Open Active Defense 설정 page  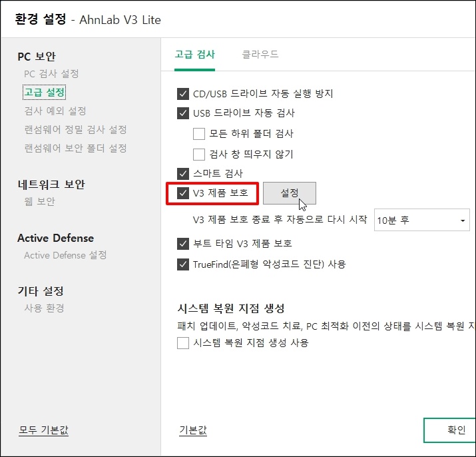(65, 255)
